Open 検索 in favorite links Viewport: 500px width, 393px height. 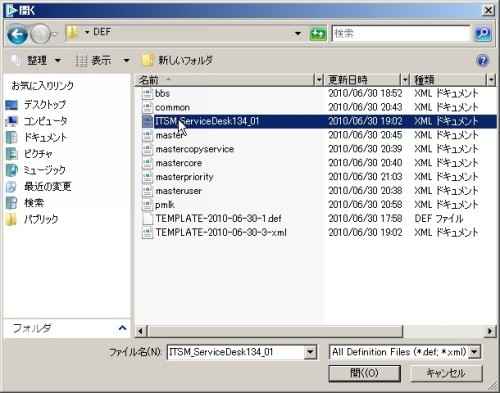tap(34, 203)
